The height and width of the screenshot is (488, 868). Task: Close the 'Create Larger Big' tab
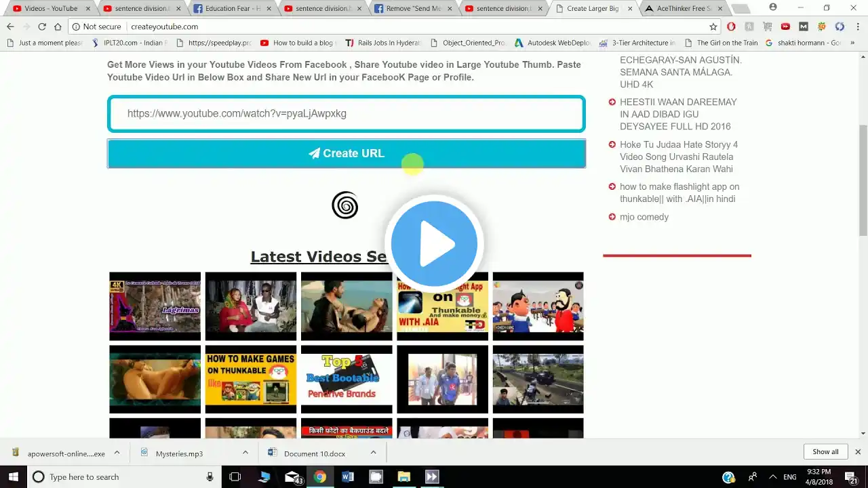[x=630, y=9]
